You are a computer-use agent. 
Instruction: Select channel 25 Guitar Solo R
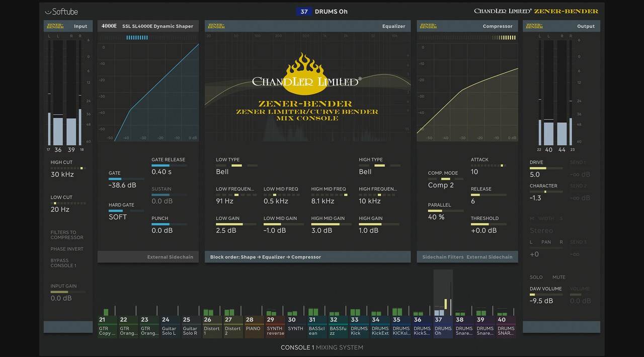191,326
